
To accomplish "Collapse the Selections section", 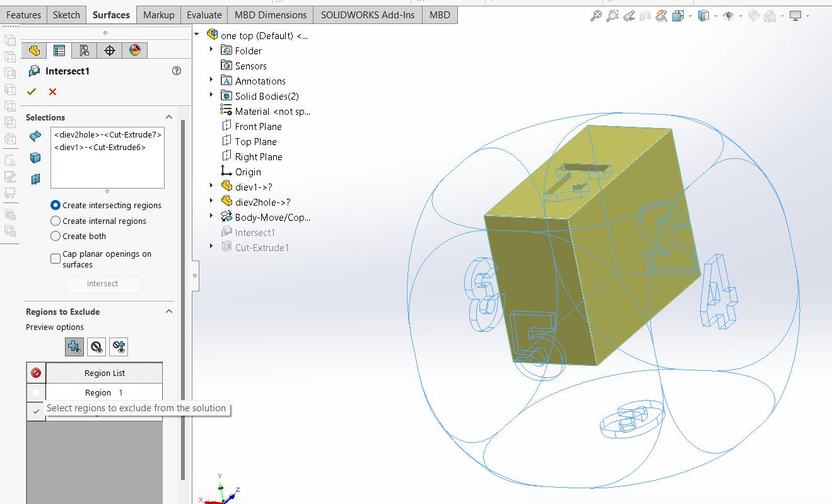I will 169,117.
